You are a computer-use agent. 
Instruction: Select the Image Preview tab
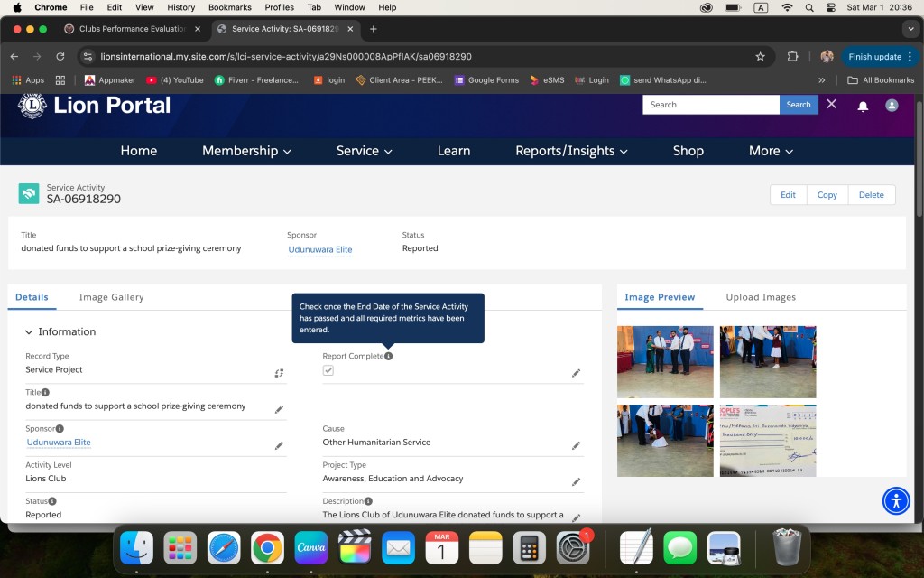(x=660, y=297)
